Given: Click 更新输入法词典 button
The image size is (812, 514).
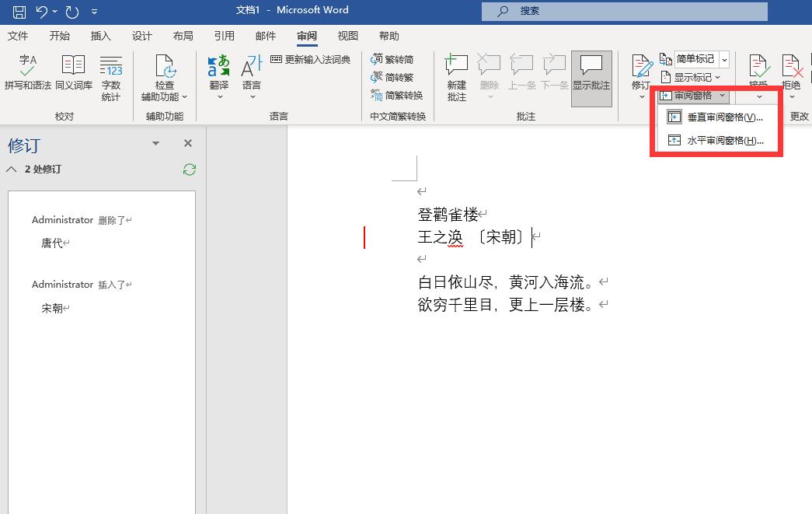Looking at the screenshot, I should point(311,60).
